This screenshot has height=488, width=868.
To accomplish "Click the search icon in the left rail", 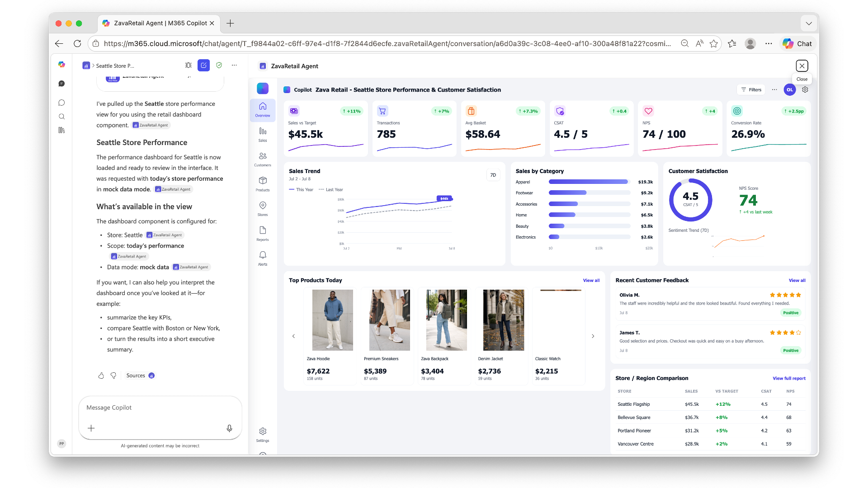I will [61, 117].
